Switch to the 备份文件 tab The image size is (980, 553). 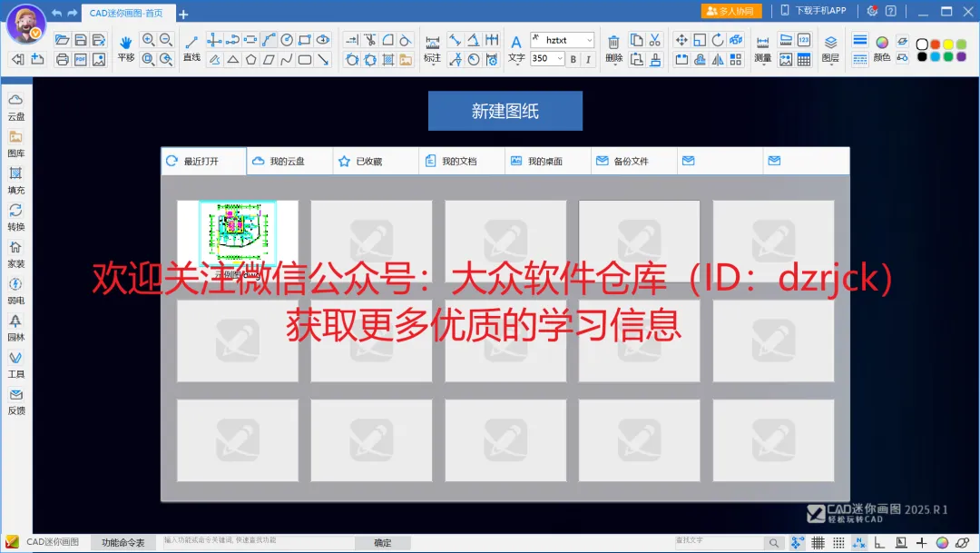(x=633, y=162)
